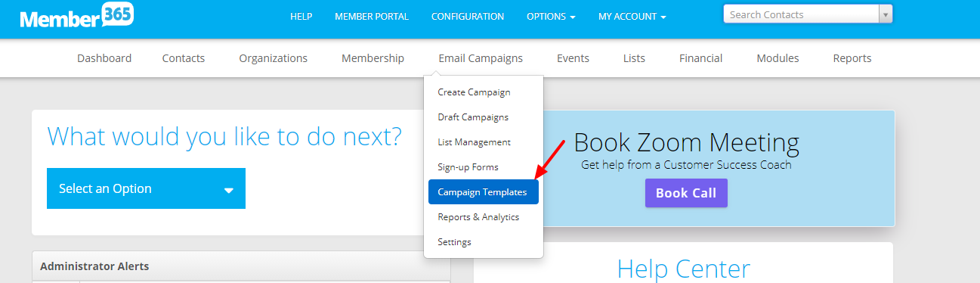This screenshot has height=283, width=980.
Task: Open the Reports tab
Action: [852, 58]
